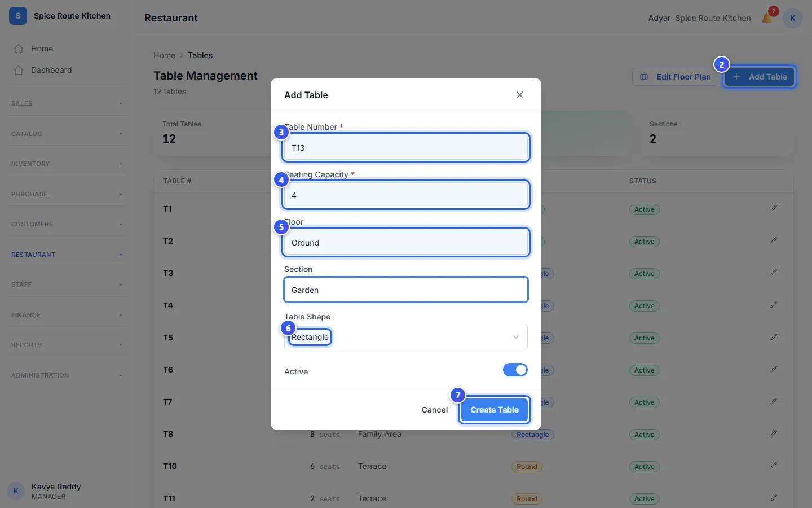812x508 pixels.
Task: Go to Home breadcrumb link
Action: [164, 55]
